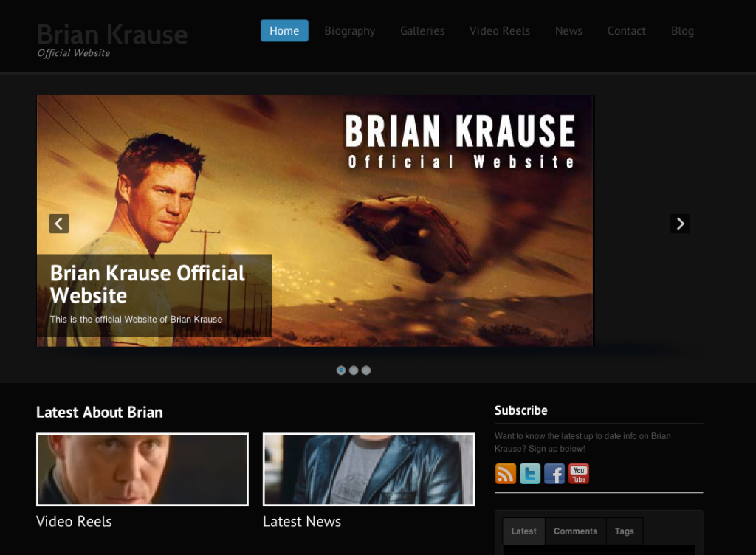
Task: Switch to the Comments tab
Action: pyautogui.click(x=575, y=531)
